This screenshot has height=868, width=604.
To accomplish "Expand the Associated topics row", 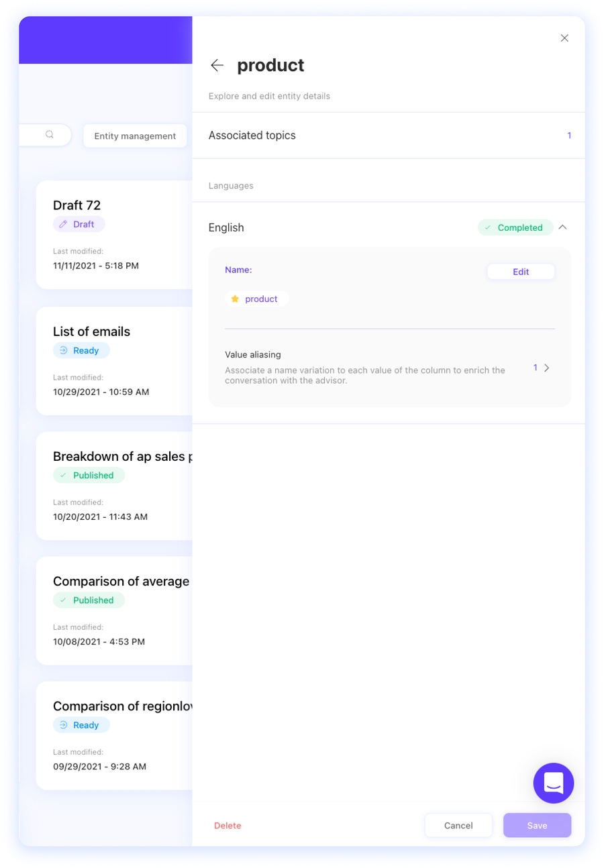I will pyautogui.click(x=389, y=135).
